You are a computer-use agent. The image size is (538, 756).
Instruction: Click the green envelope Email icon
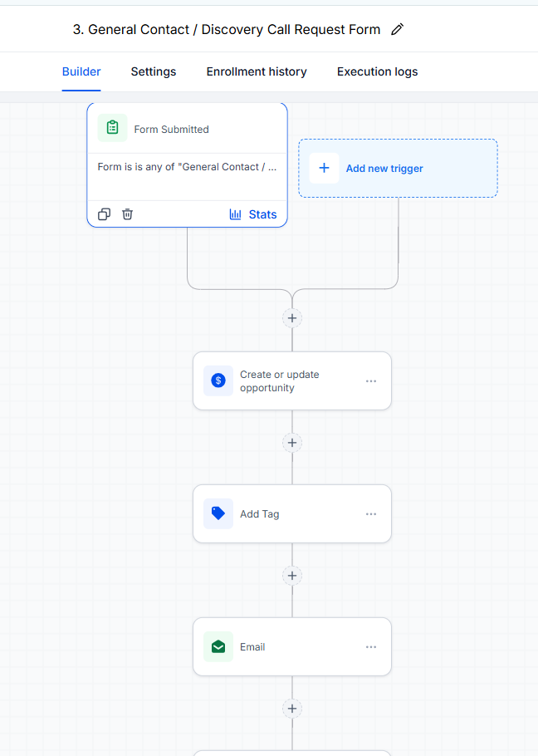coord(218,646)
